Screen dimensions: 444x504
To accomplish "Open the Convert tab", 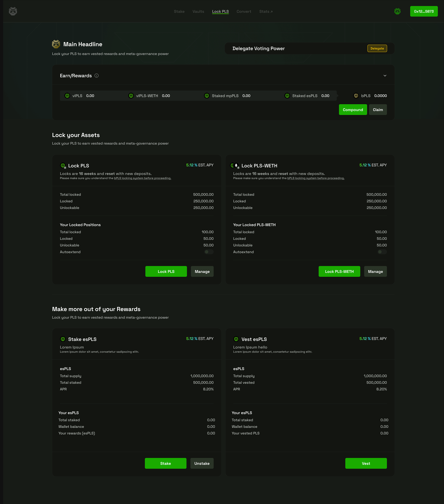I will point(244,12).
